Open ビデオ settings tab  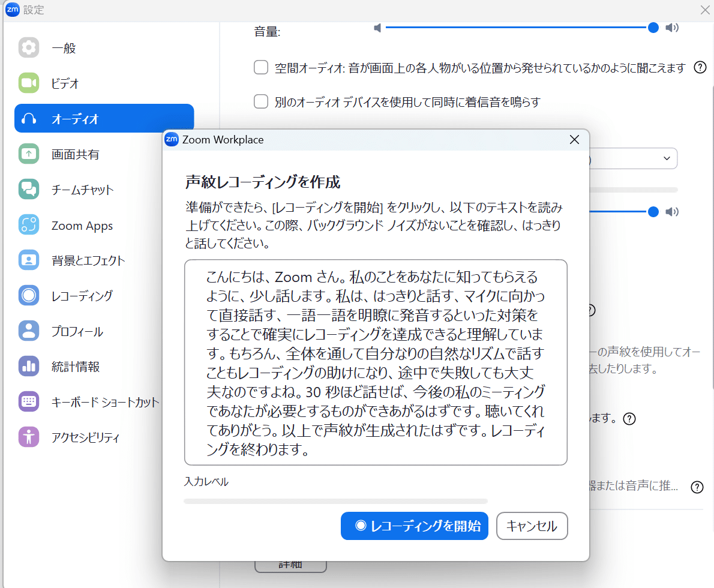[104, 83]
